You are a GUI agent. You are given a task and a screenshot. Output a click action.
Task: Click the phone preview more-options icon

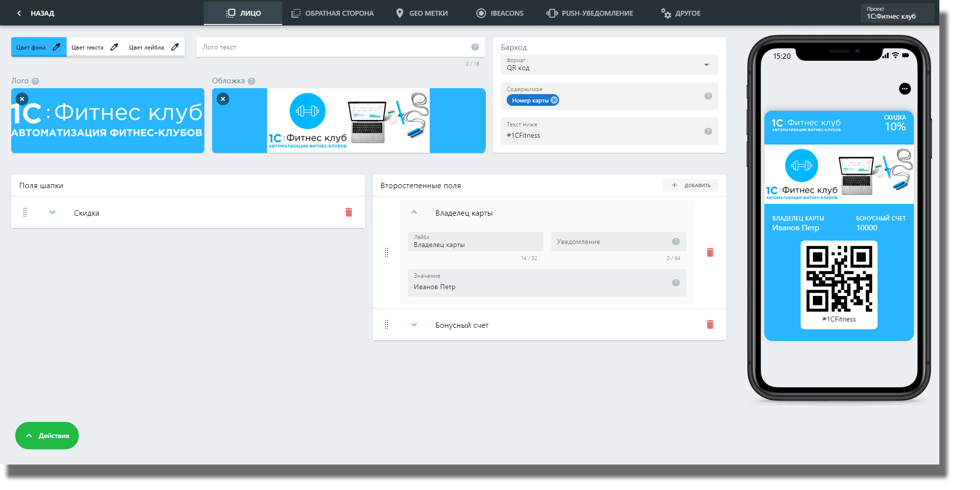coord(905,89)
